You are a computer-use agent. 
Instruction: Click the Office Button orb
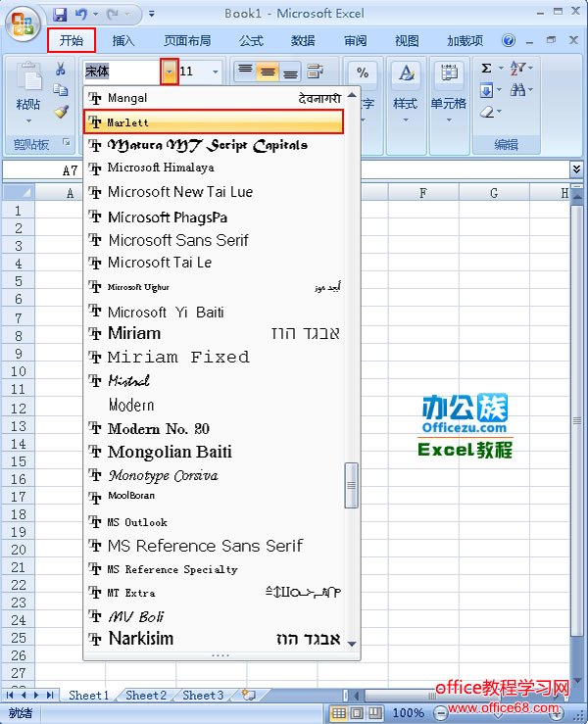[x=23, y=24]
